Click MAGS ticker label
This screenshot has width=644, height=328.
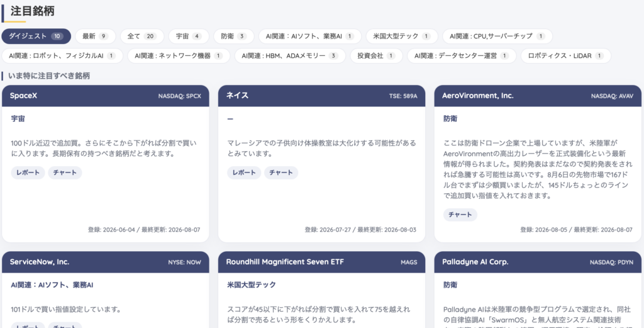click(x=409, y=263)
